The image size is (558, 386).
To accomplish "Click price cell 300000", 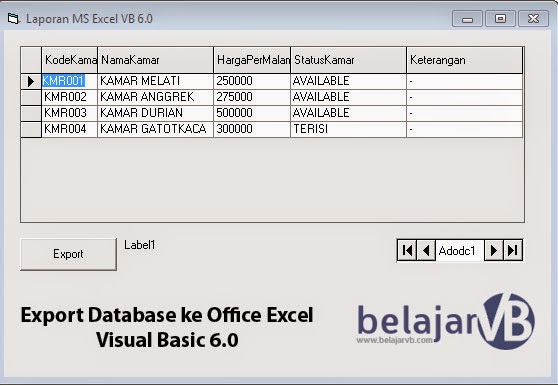I will click(252, 129).
